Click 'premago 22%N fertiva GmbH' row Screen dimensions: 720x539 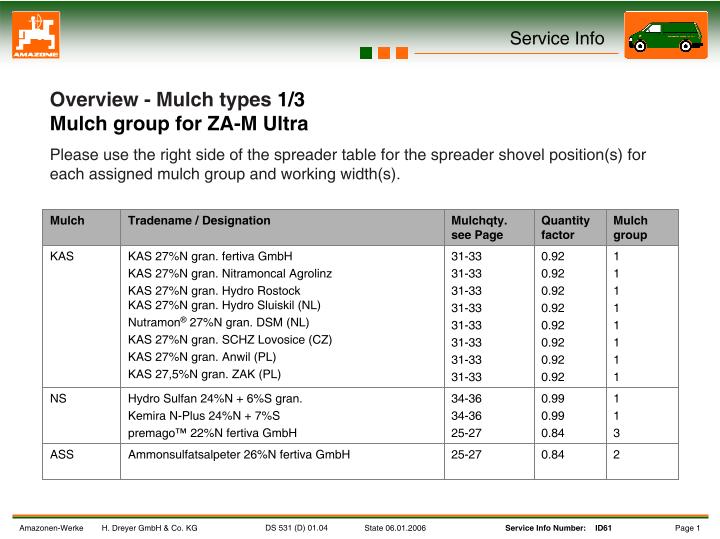[x=212, y=433]
